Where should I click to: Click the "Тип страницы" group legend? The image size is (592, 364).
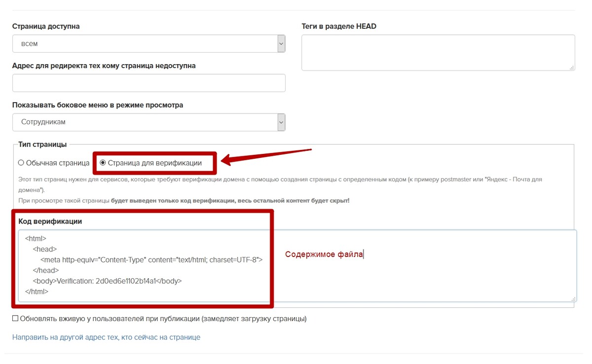pyautogui.click(x=42, y=144)
